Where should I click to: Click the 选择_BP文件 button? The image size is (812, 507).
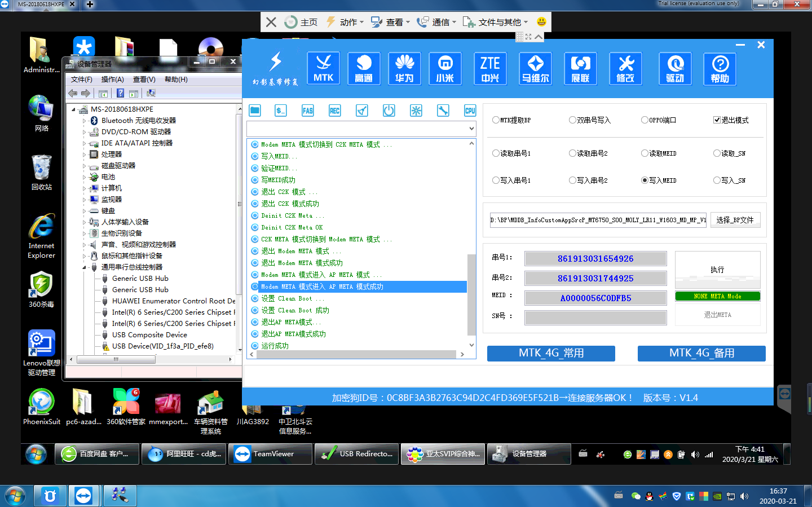[x=735, y=220]
